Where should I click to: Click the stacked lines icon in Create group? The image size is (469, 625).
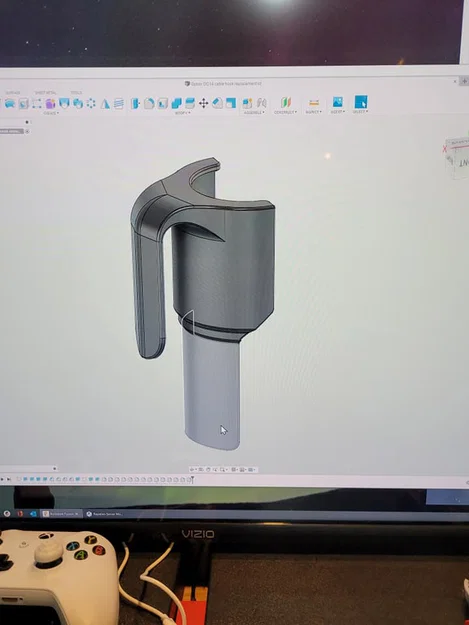pos(119,104)
